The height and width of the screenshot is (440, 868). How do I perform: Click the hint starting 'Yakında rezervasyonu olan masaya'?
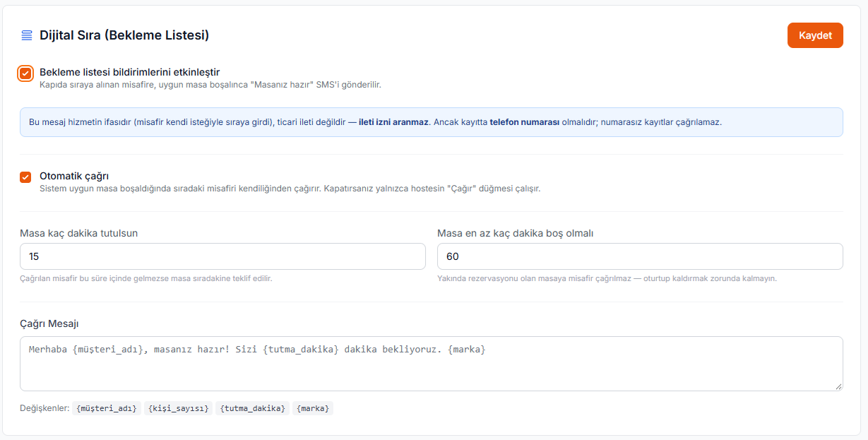[607, 278]
